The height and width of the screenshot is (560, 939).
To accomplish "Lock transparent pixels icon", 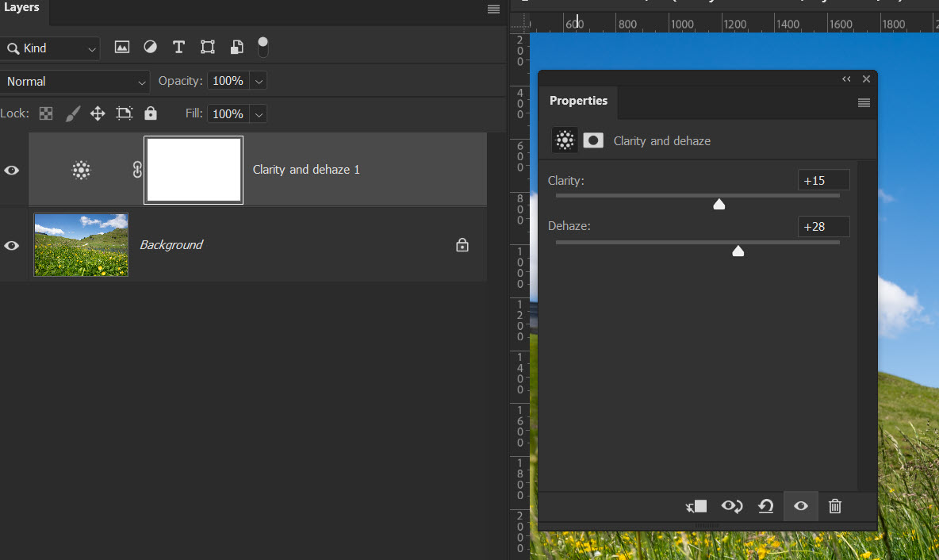I will point(47,113).
